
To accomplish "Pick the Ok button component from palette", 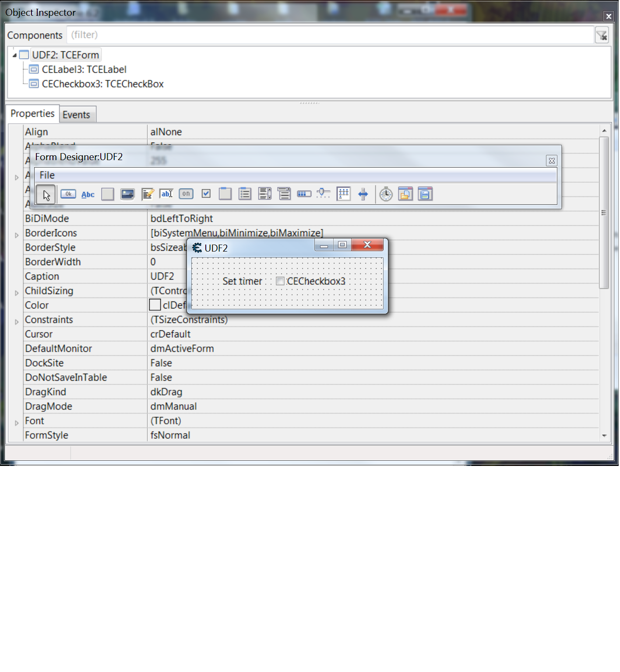I will pyautogui.click(x=68, y=194).
